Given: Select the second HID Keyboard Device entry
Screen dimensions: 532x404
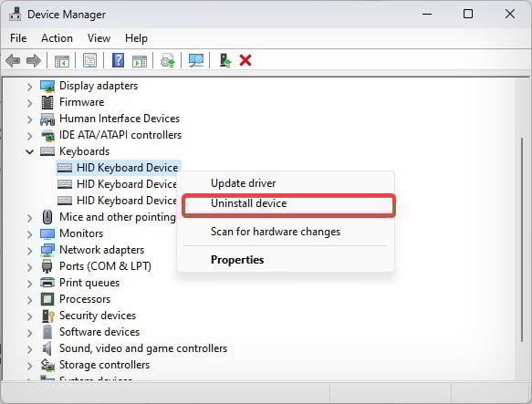Looking at the screenshot, I should 126,184.
